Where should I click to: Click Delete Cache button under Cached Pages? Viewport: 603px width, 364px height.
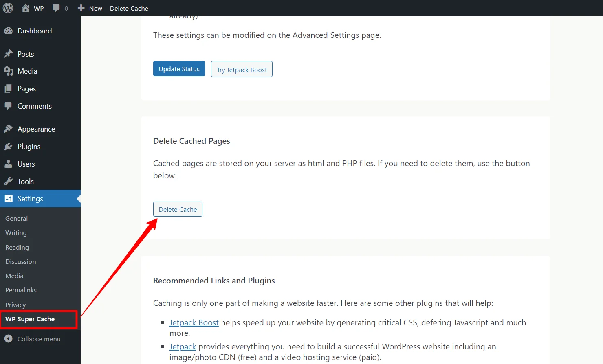[x=178, y=209]
